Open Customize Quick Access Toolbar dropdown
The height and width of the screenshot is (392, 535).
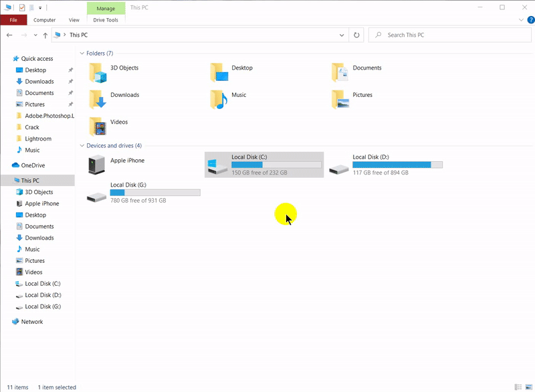40,7
